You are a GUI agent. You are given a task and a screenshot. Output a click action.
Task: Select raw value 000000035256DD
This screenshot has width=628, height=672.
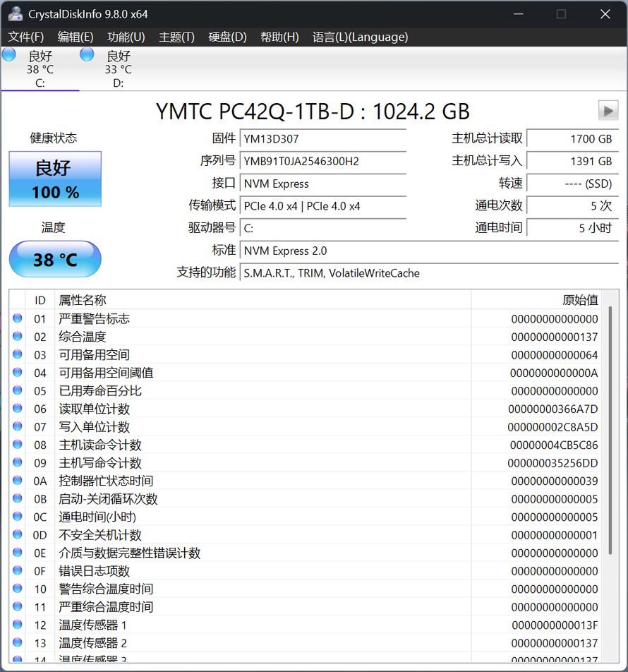(x=552, y=463)
